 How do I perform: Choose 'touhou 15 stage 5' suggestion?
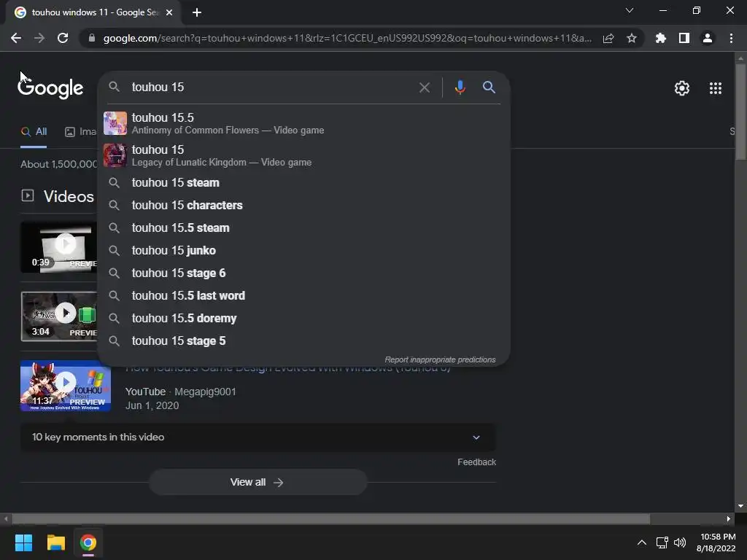[304, 341]
